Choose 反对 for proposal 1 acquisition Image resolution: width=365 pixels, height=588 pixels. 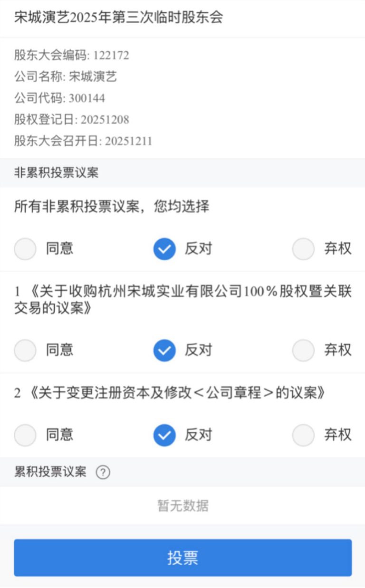coord(164,351)
